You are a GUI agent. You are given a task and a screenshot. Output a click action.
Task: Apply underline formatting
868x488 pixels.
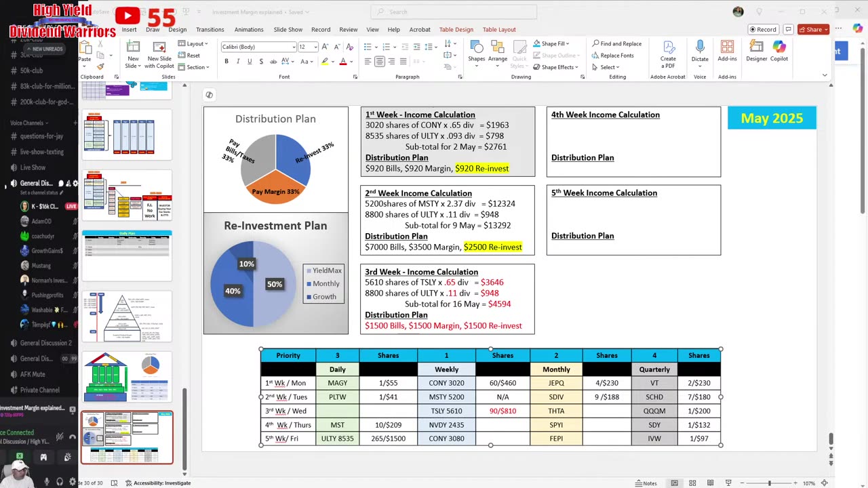click(x=250, y=62)
